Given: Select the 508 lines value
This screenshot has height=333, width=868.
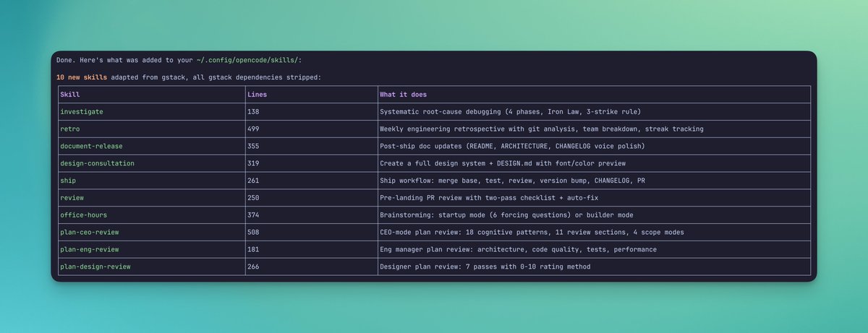Looking at the screenshot, I should tap(252, 233).
